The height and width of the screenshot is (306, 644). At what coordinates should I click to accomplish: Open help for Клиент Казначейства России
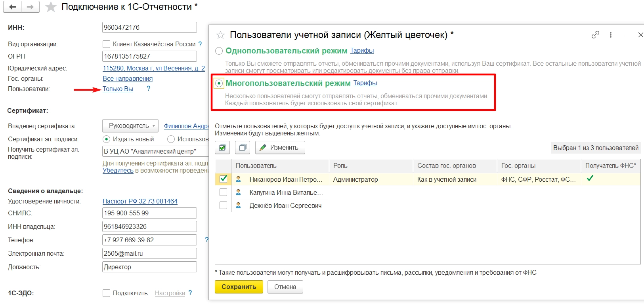point(200,44)
